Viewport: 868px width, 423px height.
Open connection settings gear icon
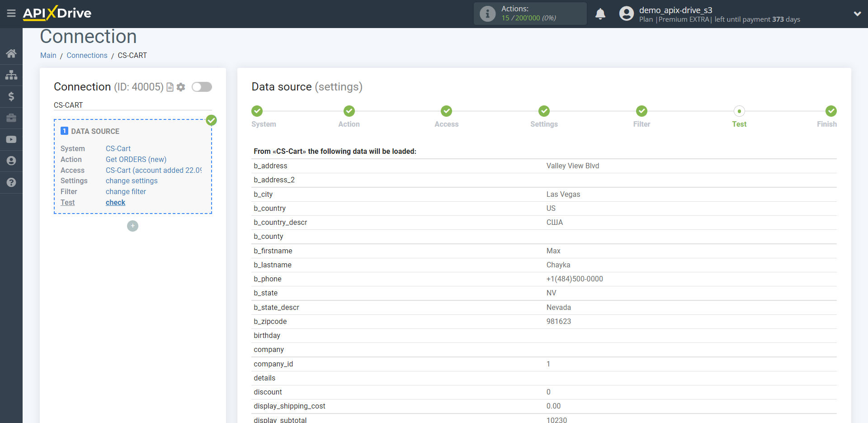pos(181,87)
